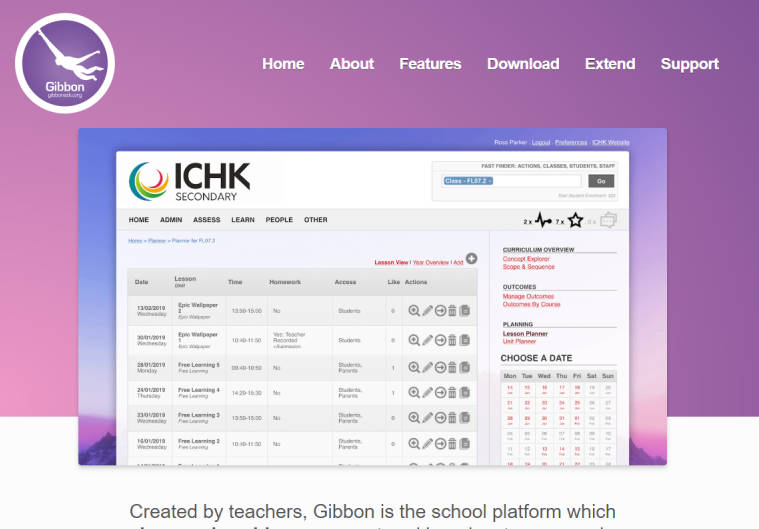This screenshot has height=529, width=759.
Task: Open the Extend menu item
Action: pos(610,63)
